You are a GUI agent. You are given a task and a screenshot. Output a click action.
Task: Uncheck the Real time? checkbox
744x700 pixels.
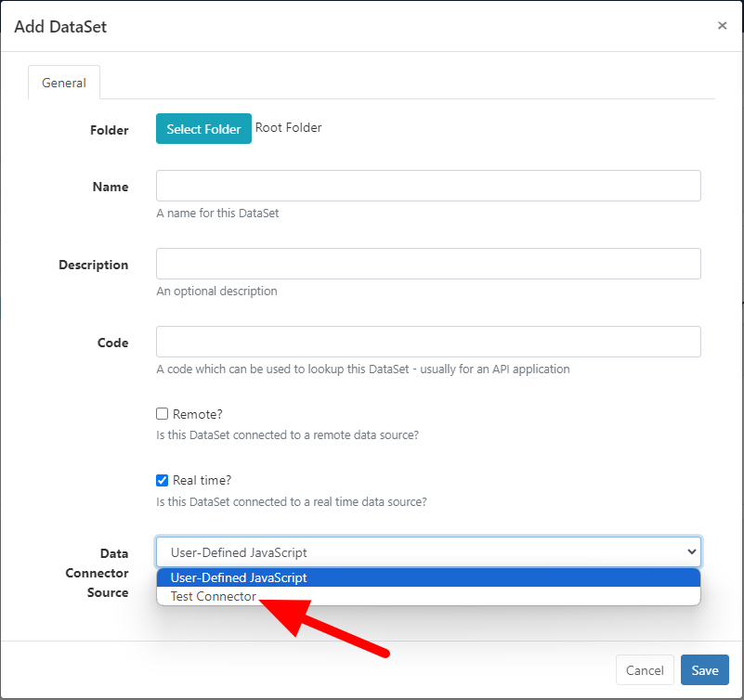(163, 481)
